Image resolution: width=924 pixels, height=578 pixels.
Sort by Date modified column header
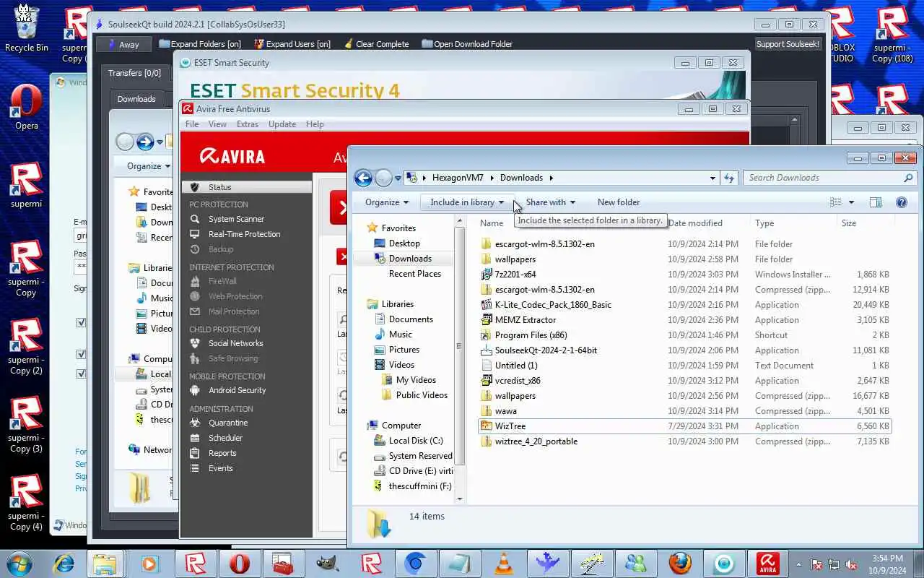click(x=695, y=223)
